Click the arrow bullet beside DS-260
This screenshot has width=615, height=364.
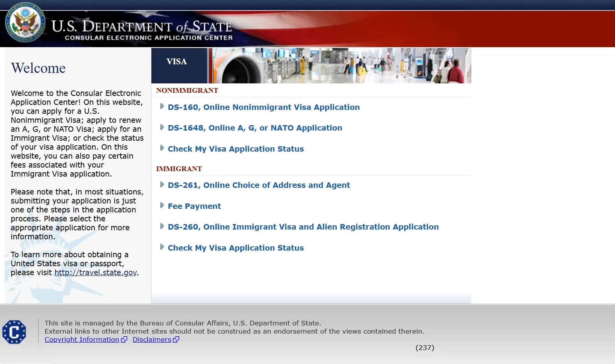[x=162, y=226]
